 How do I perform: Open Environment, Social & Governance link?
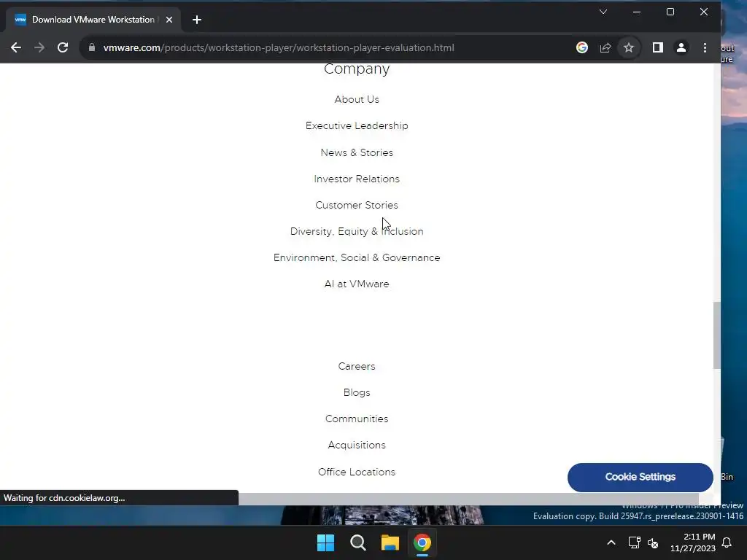click(x=357, y=257)
